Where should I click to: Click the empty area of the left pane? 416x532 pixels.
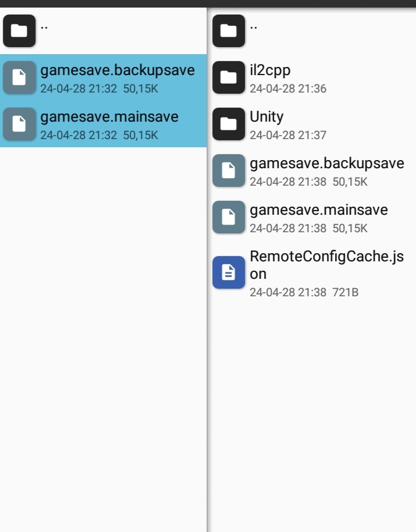tap(103, 338)
